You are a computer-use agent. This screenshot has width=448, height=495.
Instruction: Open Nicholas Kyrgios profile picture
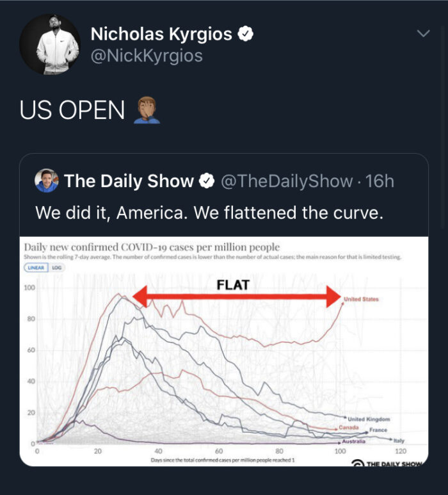(x=50, y=45)
